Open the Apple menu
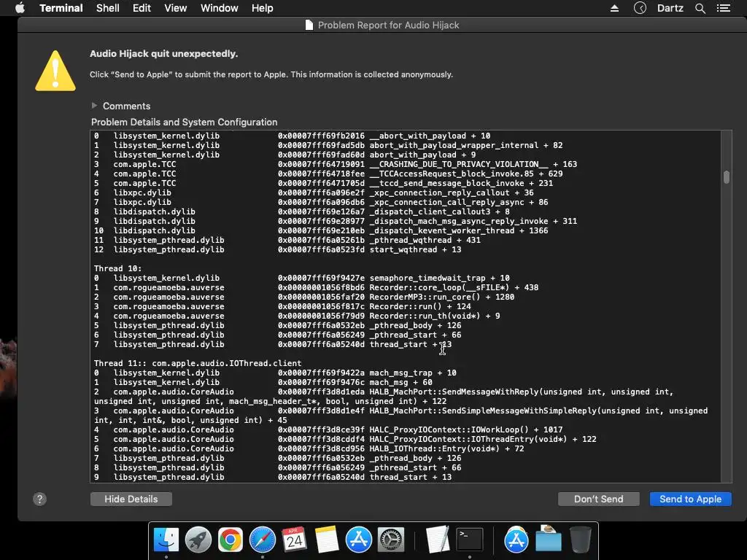The image size is (747, 560). point(20,8)
